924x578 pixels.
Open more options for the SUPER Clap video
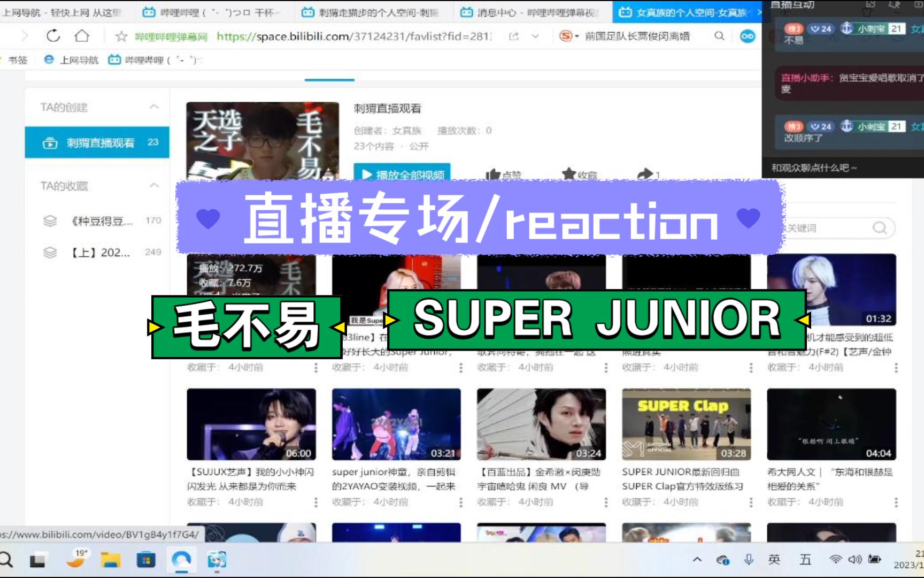coord(751,502)
